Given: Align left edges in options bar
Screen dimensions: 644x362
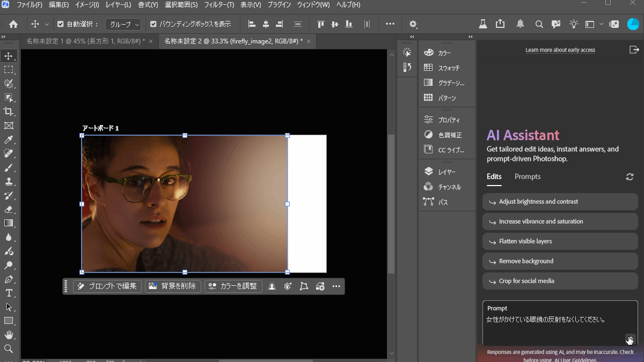Looking at the screenshot, I should pos(252,24).
